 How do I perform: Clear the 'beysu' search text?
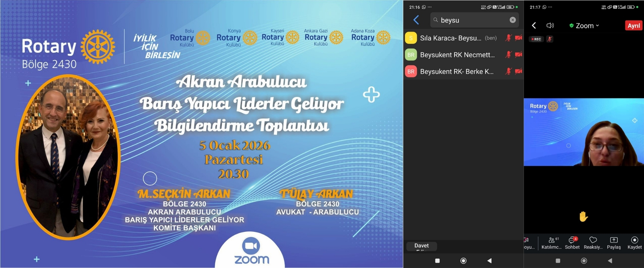coord(513,20)
